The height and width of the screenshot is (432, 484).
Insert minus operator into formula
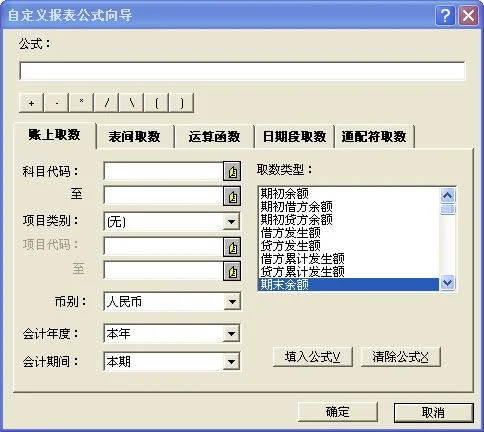(x=57, y=103)
